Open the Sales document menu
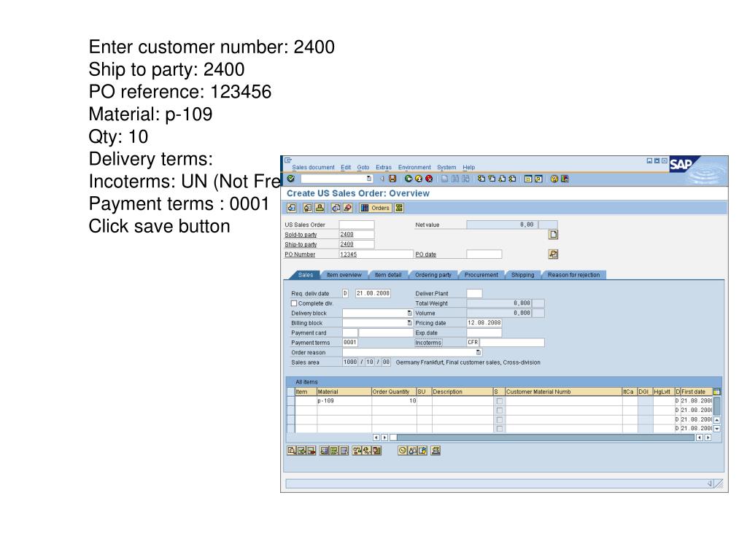This screenshot has height=560, width=747. pos(313,168)
